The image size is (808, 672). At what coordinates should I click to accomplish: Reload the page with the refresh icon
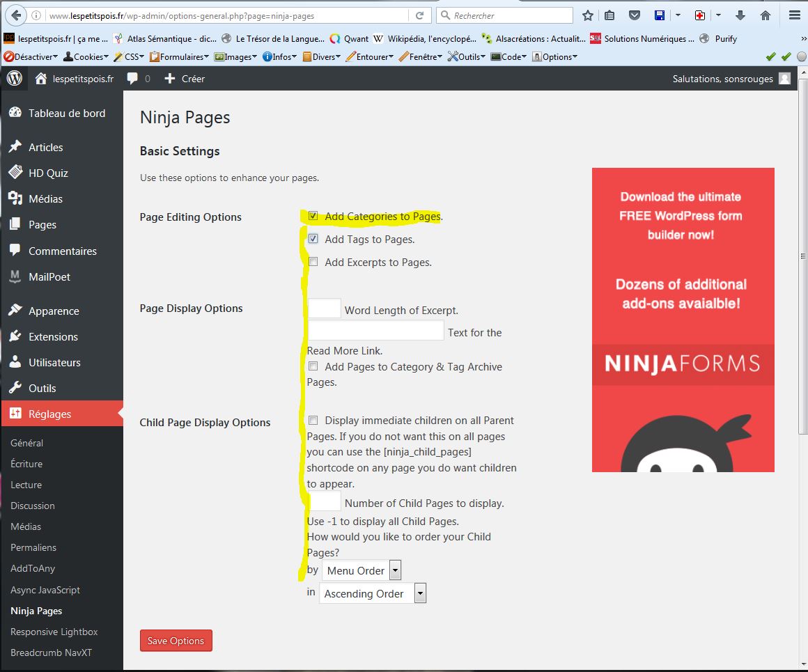[419, 15]
